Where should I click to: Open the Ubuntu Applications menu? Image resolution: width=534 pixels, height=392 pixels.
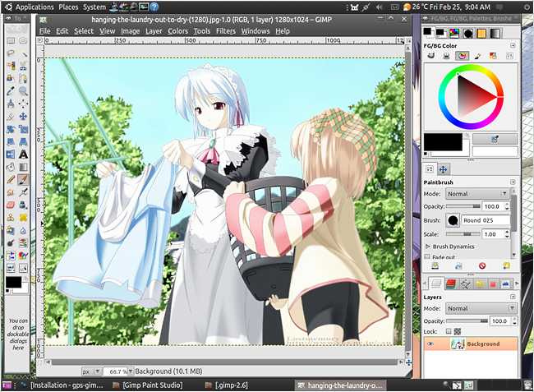tap(33, 6)
